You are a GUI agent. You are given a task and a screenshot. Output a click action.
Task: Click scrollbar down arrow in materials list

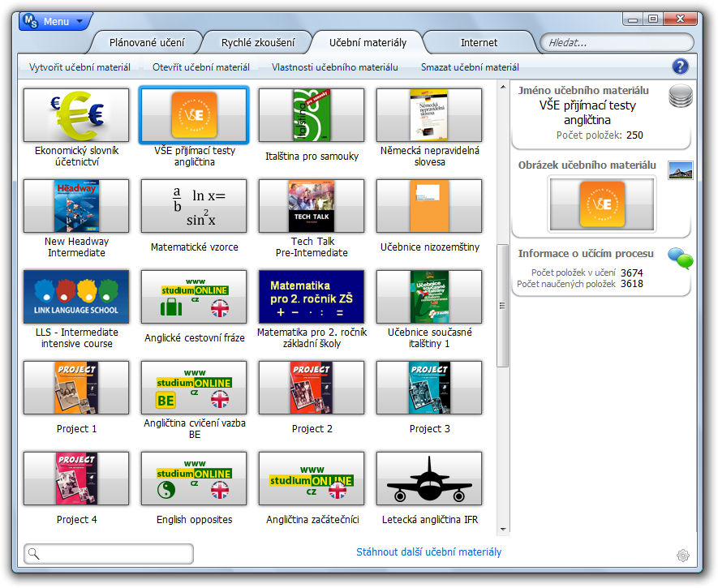click(x=503, y=530)
